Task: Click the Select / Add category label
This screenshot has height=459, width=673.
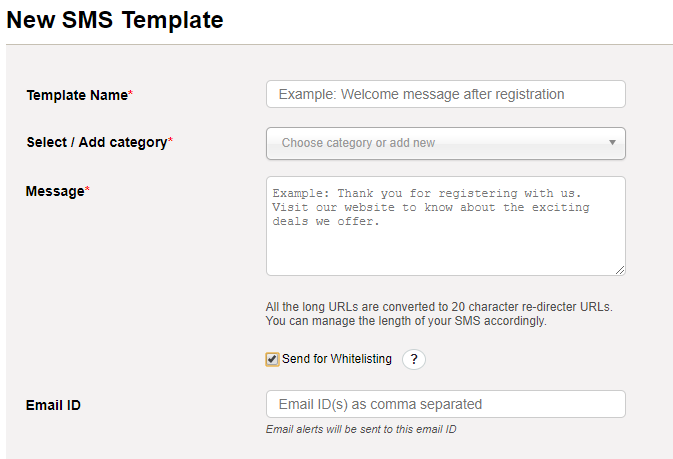Action: tap(97, 142)
